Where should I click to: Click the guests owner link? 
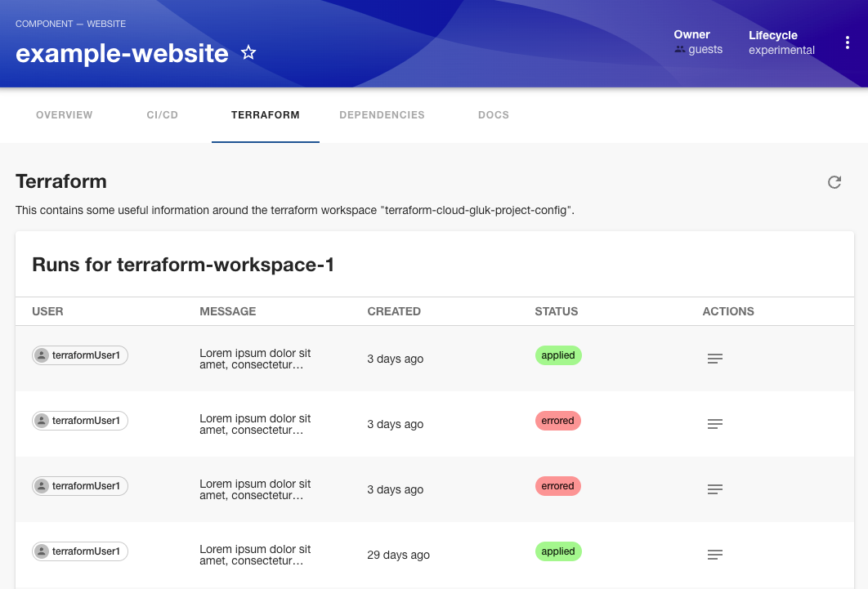click(x=705, y=49)
